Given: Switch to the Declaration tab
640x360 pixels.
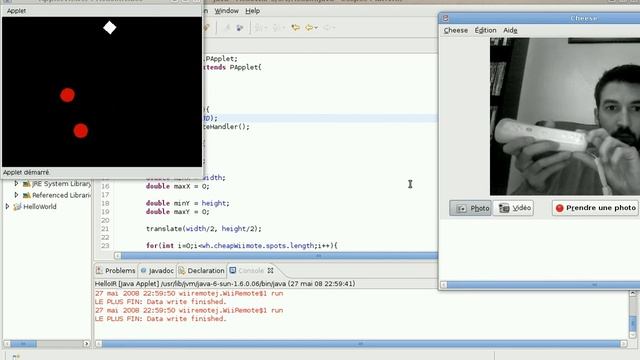Looking at the screenshot, I should click(202, 271).
